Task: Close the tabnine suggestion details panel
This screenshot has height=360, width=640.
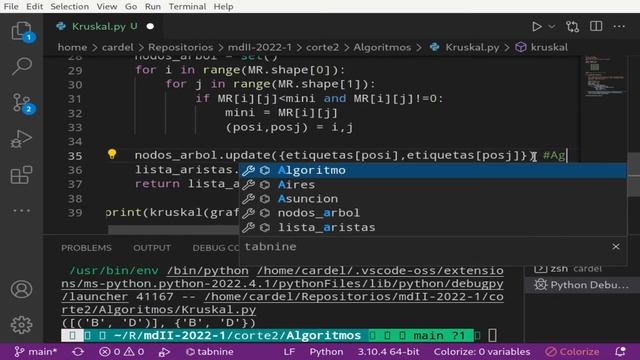Action: point(616,247)
